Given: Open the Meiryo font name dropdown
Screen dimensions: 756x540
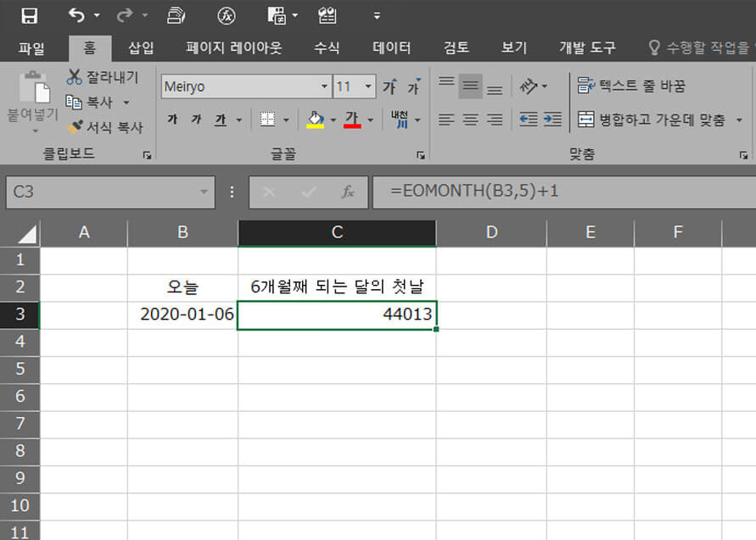Looking at the screenshot, I should (x=325, y=86).
